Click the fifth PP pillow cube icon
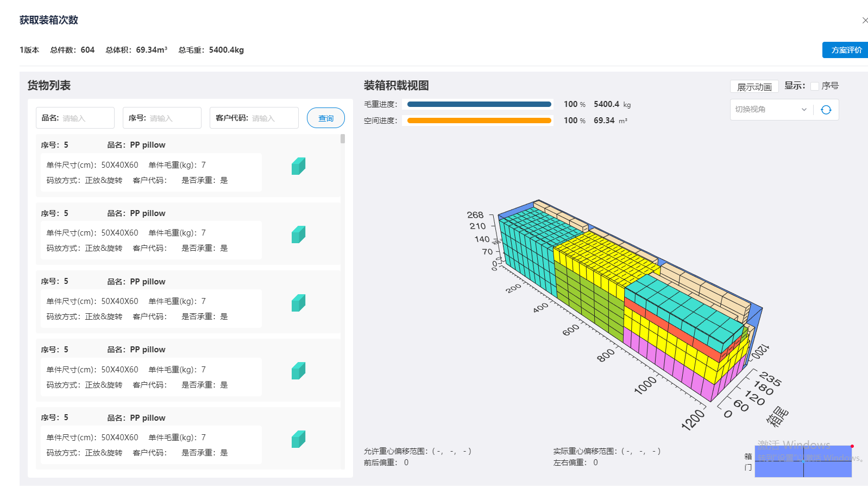Image resolution: width=868 pixels, height=488 pixels. pos(298,439)
